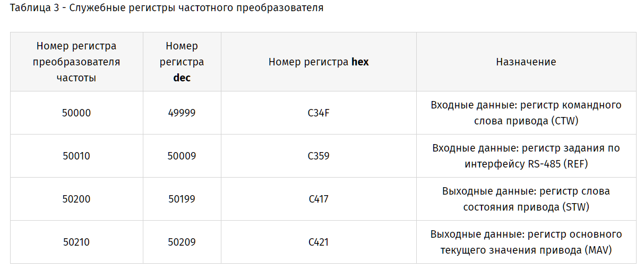Viewport: 644px width, 268px height.
Task: Select the decimal value 50209
Action: pos(182,242)
